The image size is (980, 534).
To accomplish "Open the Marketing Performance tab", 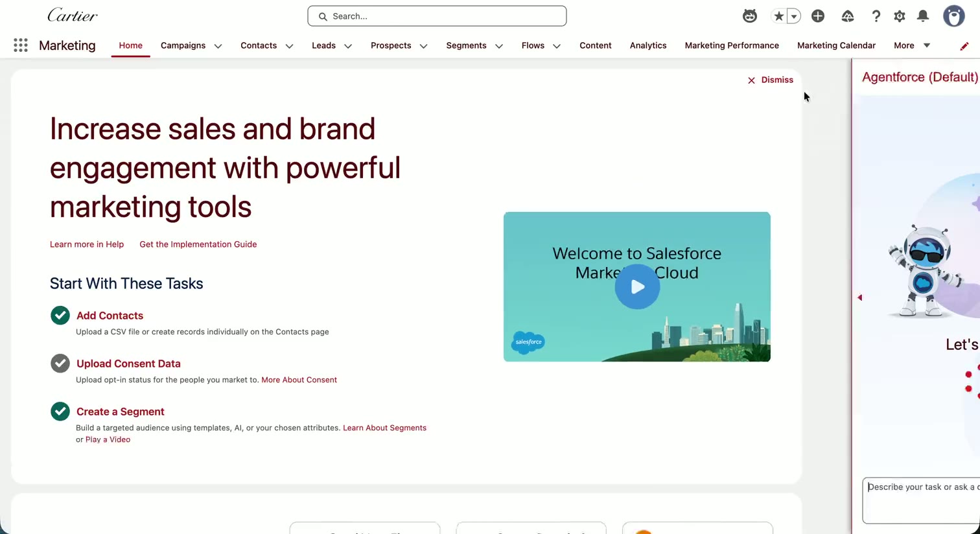I will coord(732,45).
